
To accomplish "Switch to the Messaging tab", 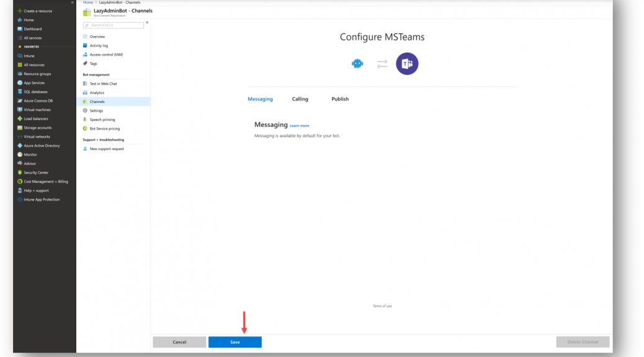I will tap(260, 99).
